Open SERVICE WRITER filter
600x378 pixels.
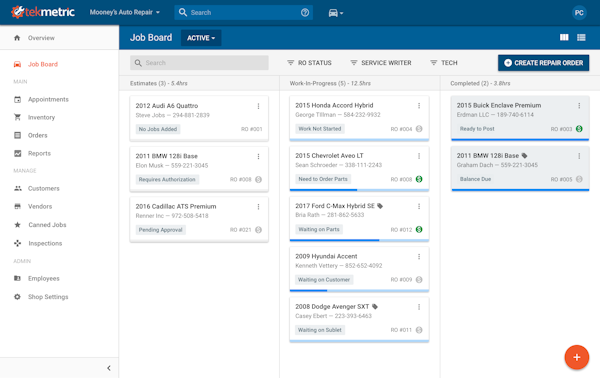pos(381,63)
